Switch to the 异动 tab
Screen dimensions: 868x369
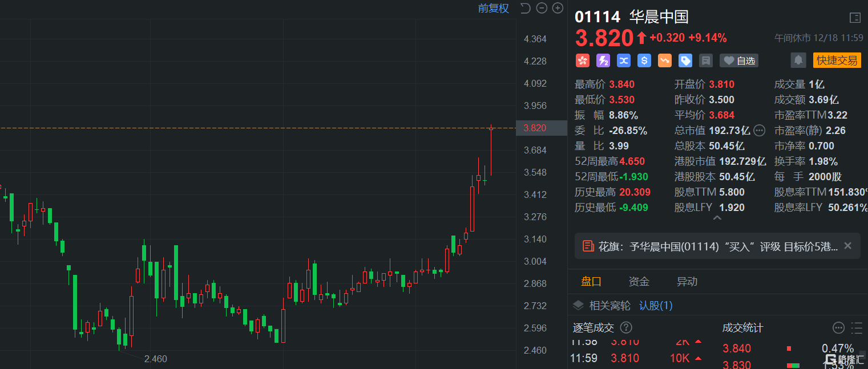(687, 282)
